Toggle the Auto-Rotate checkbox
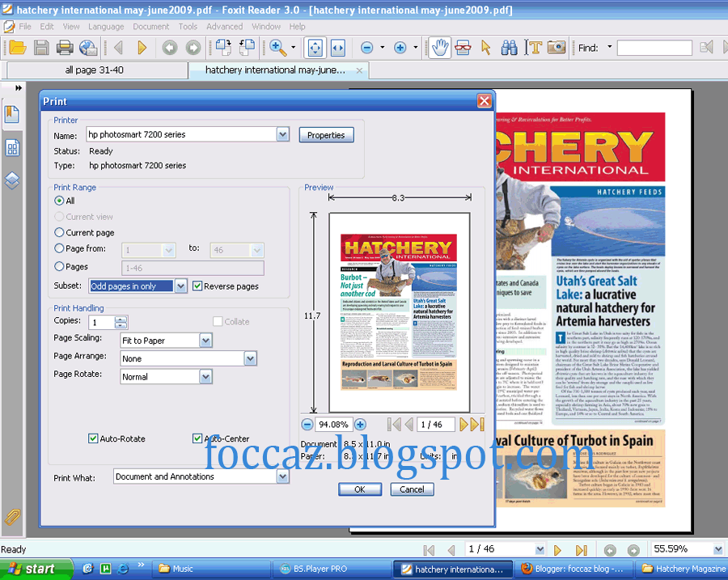Image resolution: width=728 pixels, height=580 pixels. click(93, 438)
